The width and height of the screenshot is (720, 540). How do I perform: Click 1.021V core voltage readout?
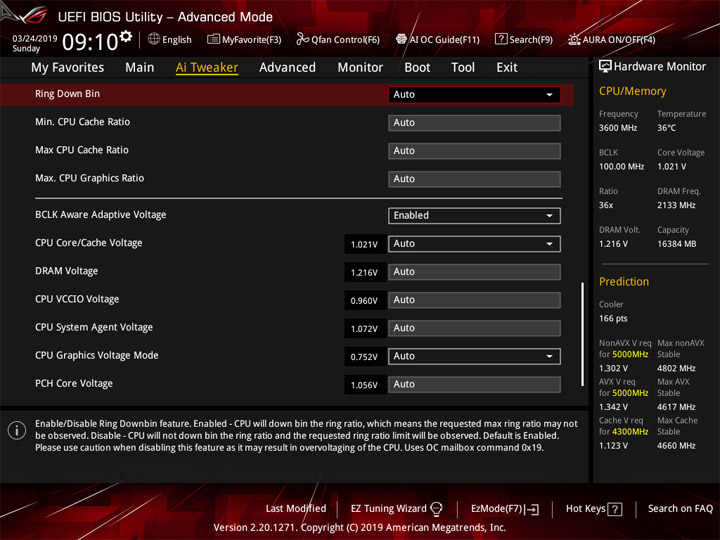pos(364,244)
